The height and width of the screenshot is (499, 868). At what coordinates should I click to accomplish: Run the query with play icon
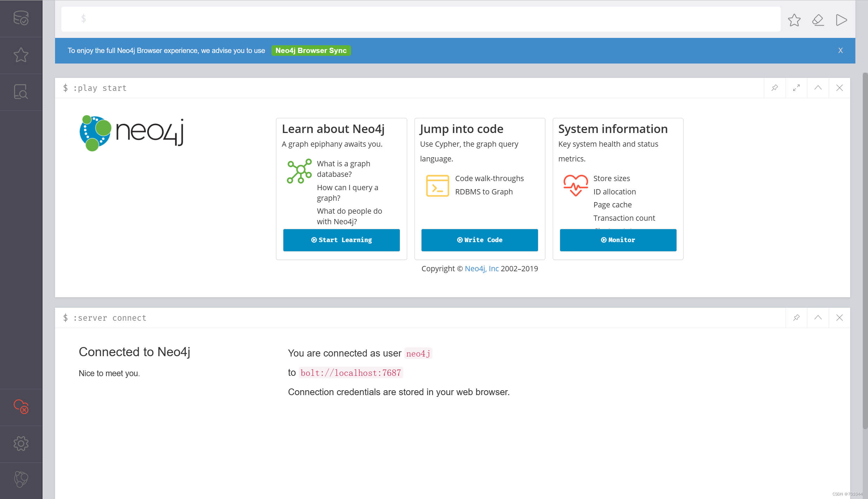click(x=841, y=20)
